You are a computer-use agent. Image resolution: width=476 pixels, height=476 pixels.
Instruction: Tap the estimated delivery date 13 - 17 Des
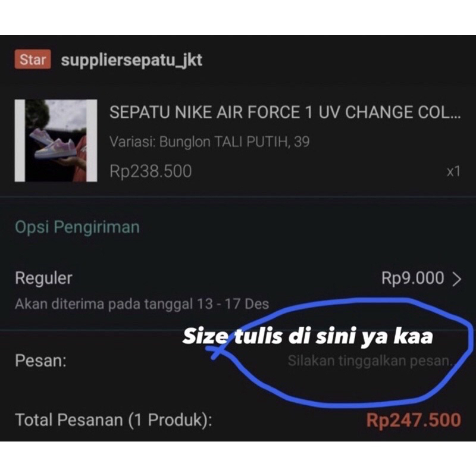[x=233, y=304]
